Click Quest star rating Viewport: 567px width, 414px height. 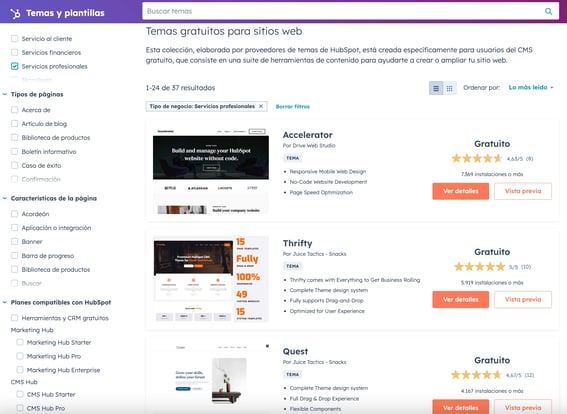point(476,375)
